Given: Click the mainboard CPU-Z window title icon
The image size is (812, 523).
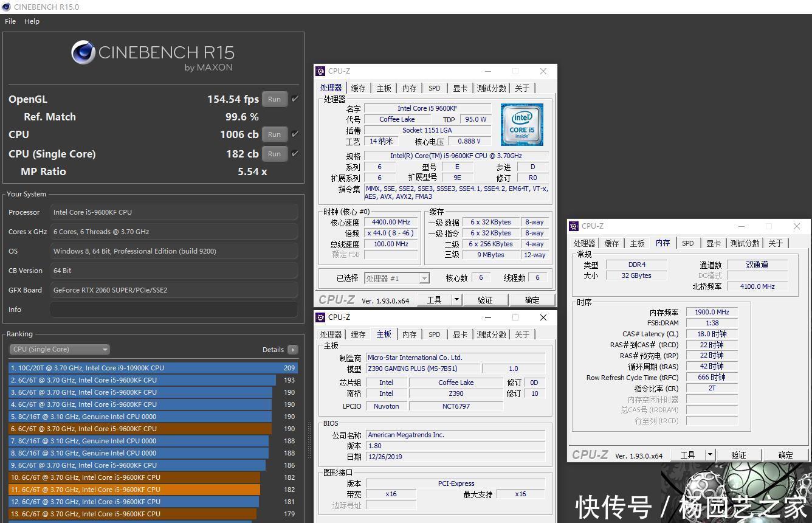Looking at the screenshot, I should tap(320, 317).
